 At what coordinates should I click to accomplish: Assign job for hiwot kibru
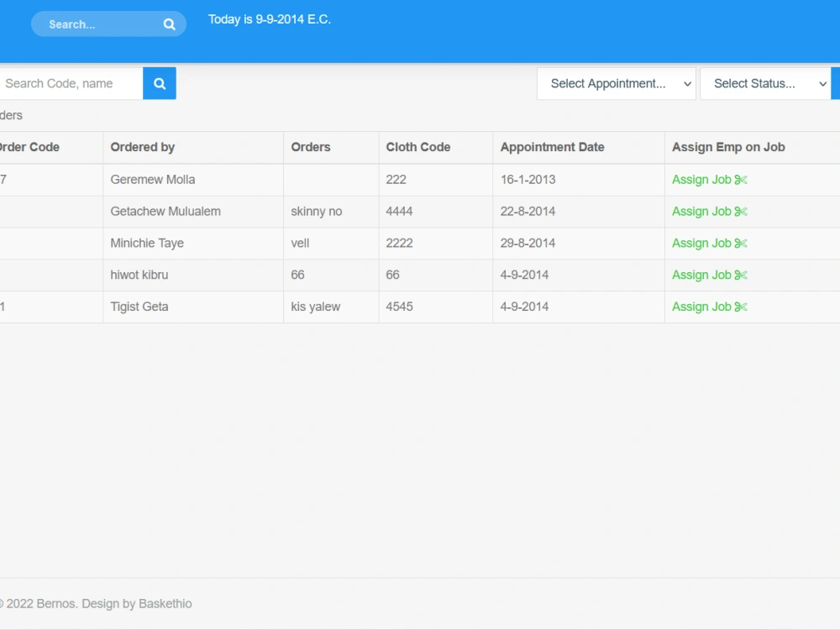pyautogui.click(x=709, y=275)
